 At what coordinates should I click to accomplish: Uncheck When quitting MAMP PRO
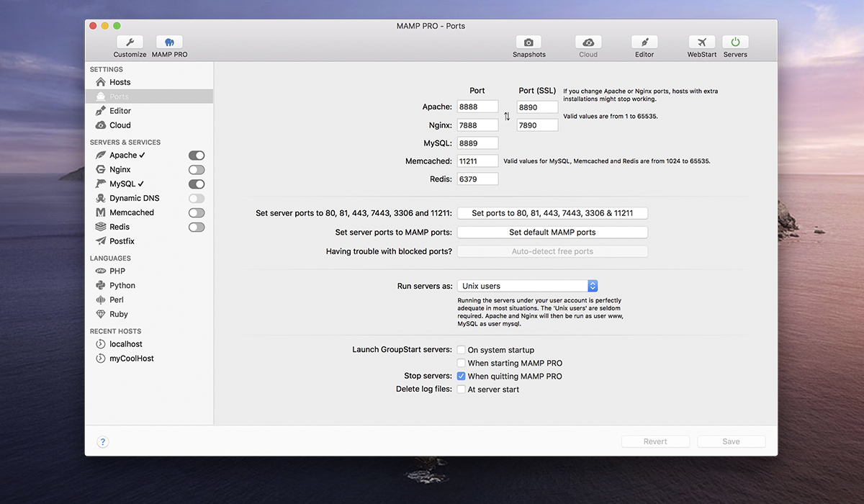[x=462, y=376]
